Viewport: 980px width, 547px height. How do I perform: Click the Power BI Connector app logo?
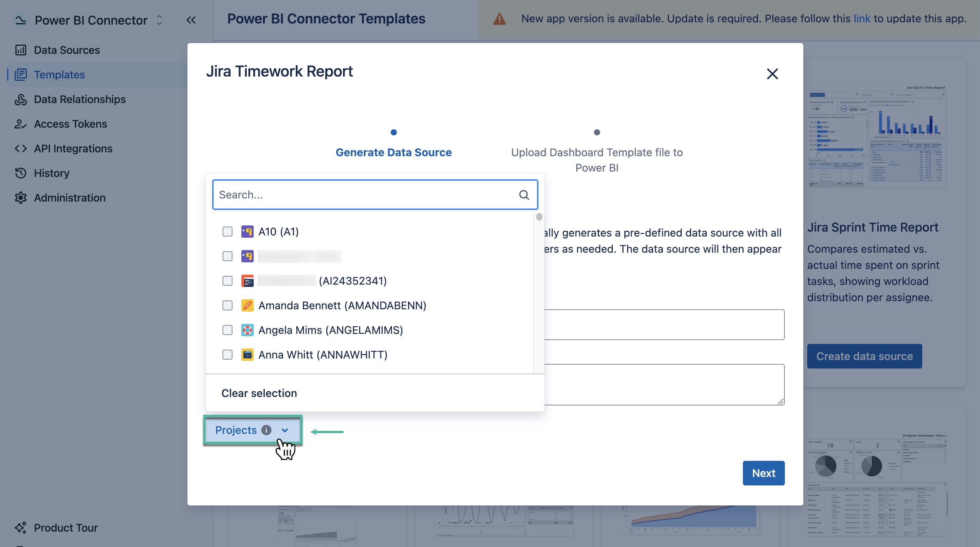pos(21,20)
